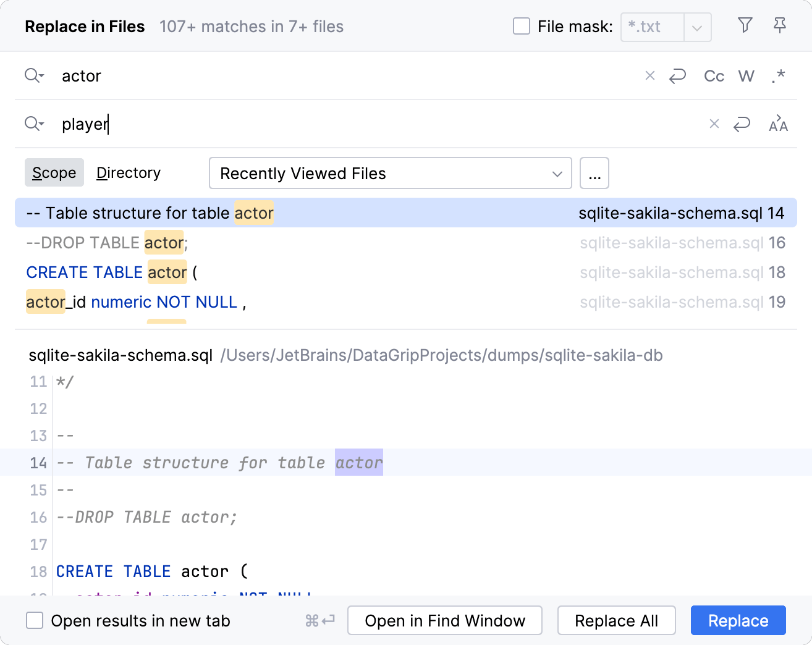Enable the File mask checkbox
812x645 pixels.
point(522,26)
